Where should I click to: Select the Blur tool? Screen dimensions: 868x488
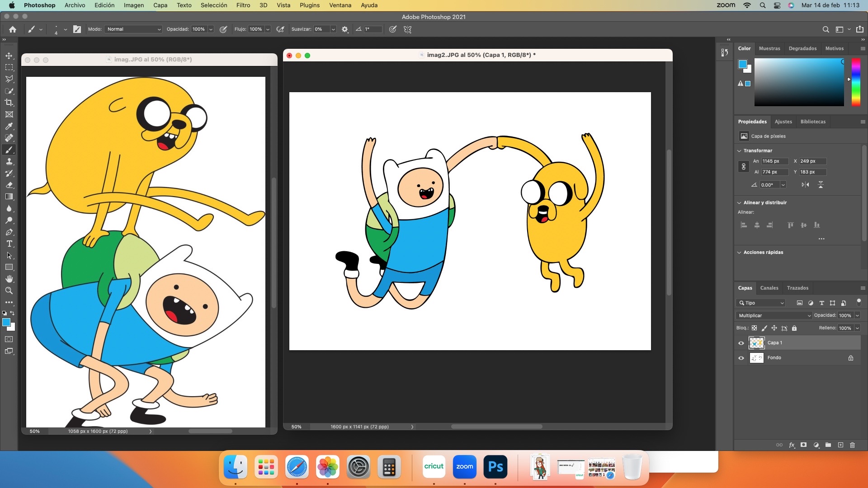(x=9, y=208)
